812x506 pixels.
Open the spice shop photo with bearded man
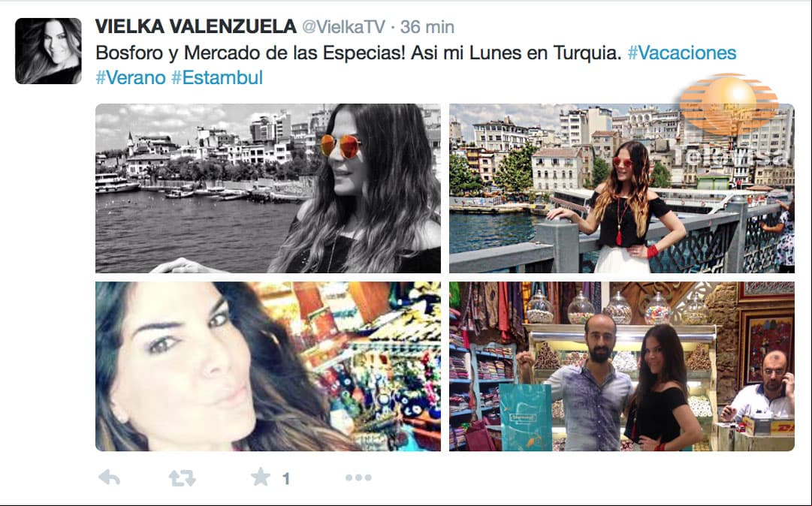[622, 366]
